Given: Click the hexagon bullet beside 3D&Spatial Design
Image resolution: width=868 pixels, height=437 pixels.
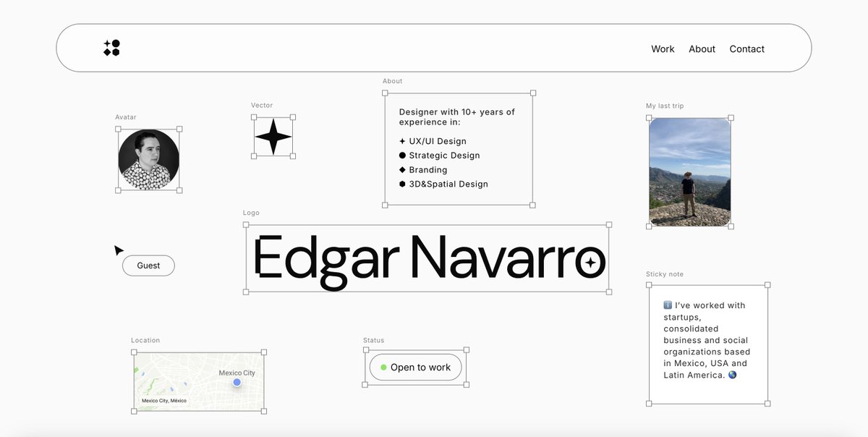Looking at the screenshot, I should click(x=402, y=184).
